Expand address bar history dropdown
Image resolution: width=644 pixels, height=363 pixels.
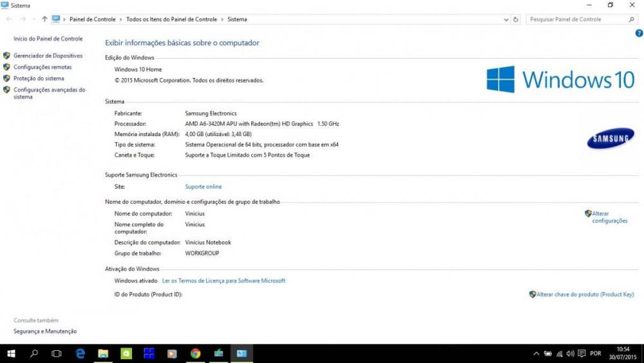[x=507, y=19]
